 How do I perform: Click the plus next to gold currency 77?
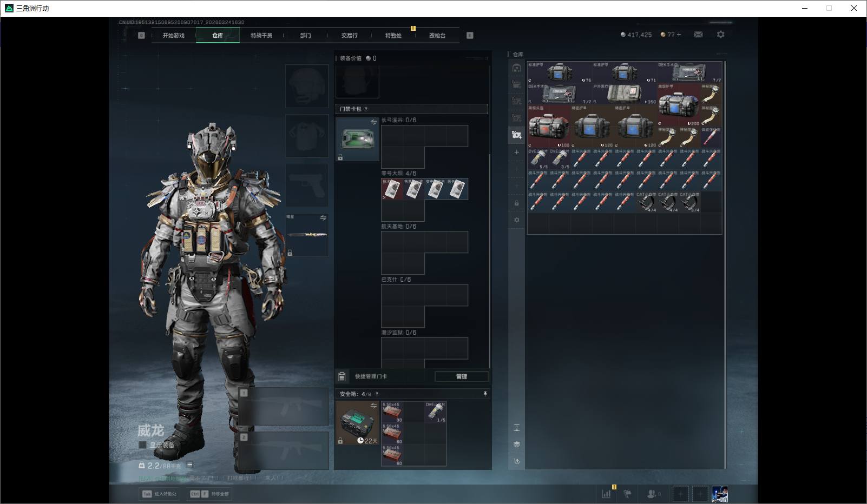click(679, 35)
